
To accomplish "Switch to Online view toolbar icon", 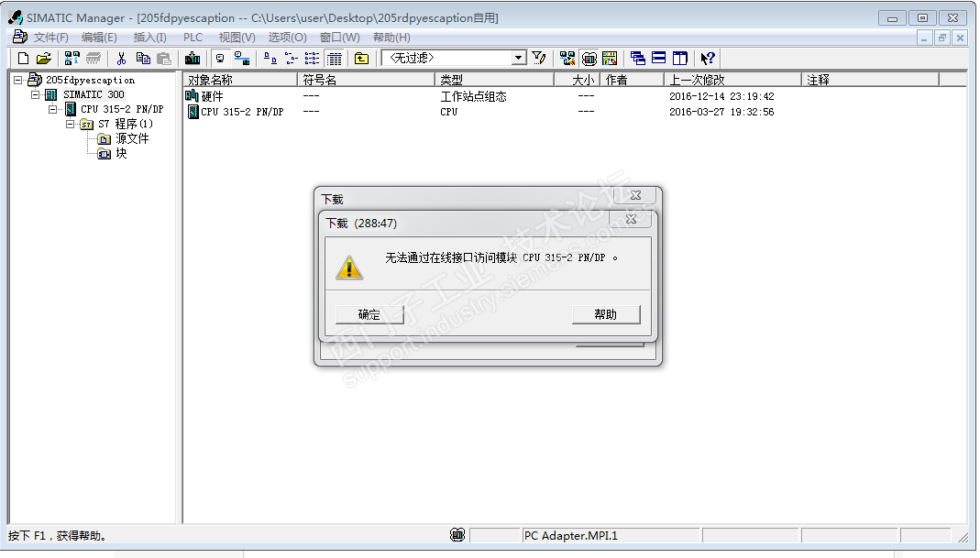I will point(242,59).
